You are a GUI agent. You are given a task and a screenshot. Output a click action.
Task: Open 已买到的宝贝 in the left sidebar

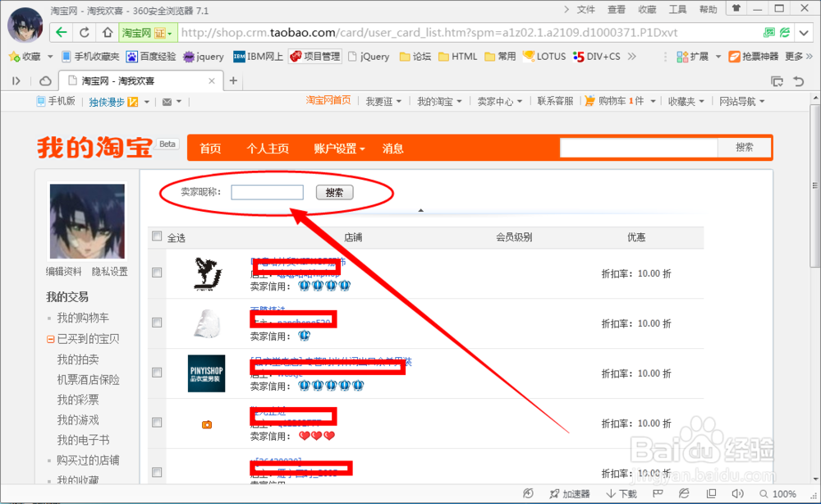[x=89, y=339]
